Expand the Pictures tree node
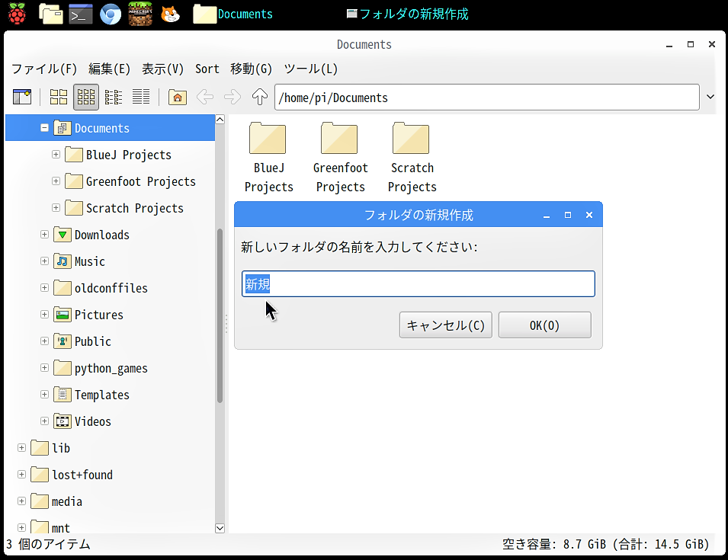The width and height of the screenshot is (728, 560). pyautogui.click(x=44, y=314)
